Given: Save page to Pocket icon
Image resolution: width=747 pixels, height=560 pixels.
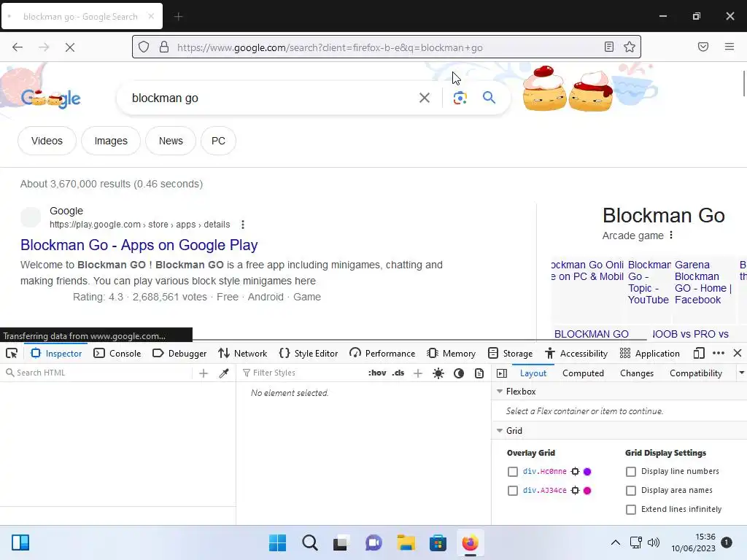Looking at the screenshot, I should pos(703,47).
